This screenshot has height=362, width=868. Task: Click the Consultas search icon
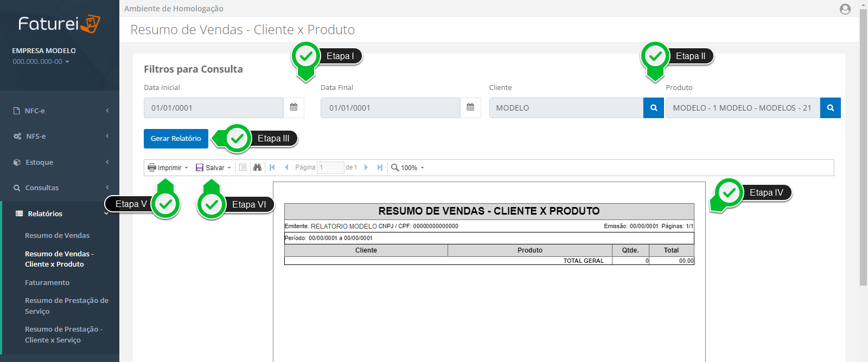(17, 188)
